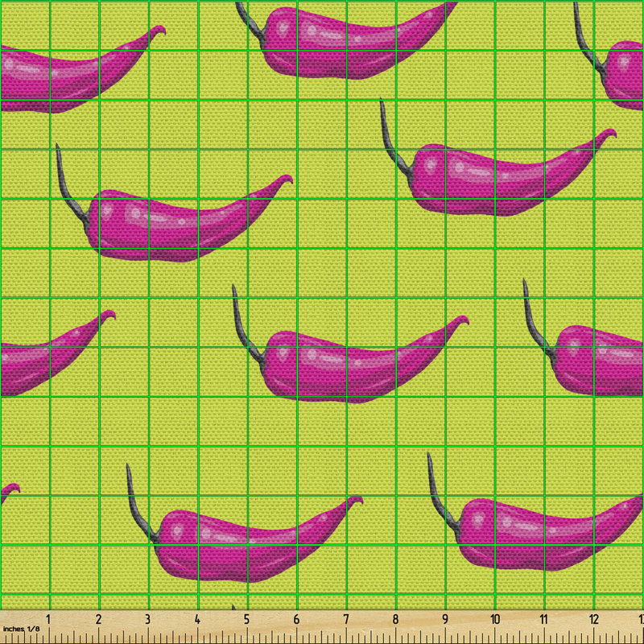This screenshot has height=644, width=644.
Task: Select the number 10 on the ruler
Action: click(x=495, y=619)
